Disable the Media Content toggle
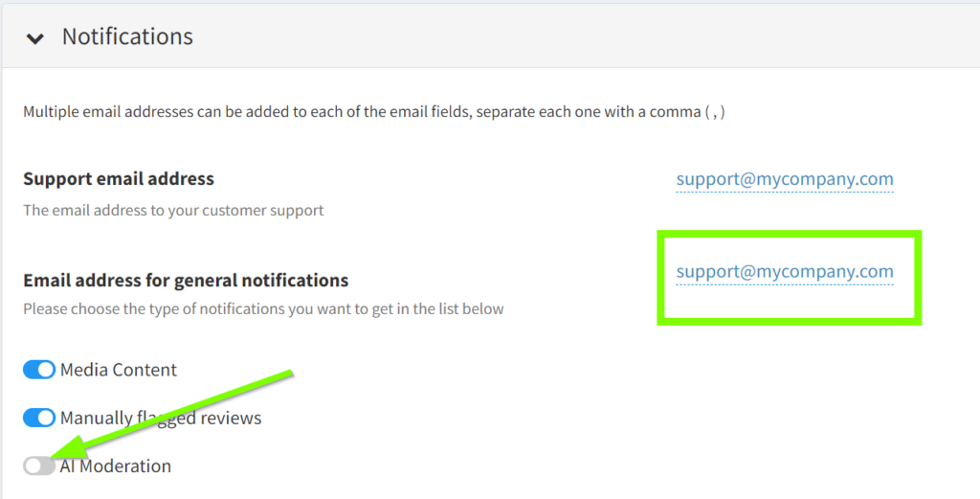The image size is (980, 499). (39, 370)
